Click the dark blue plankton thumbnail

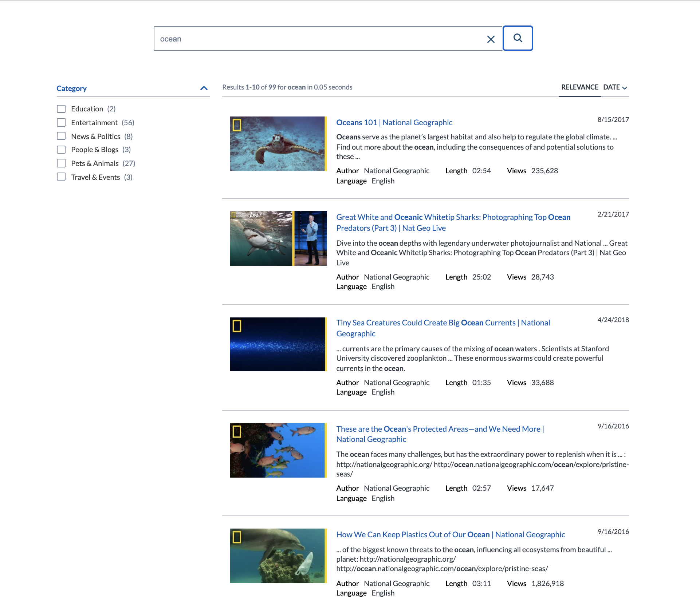(279, 344)
